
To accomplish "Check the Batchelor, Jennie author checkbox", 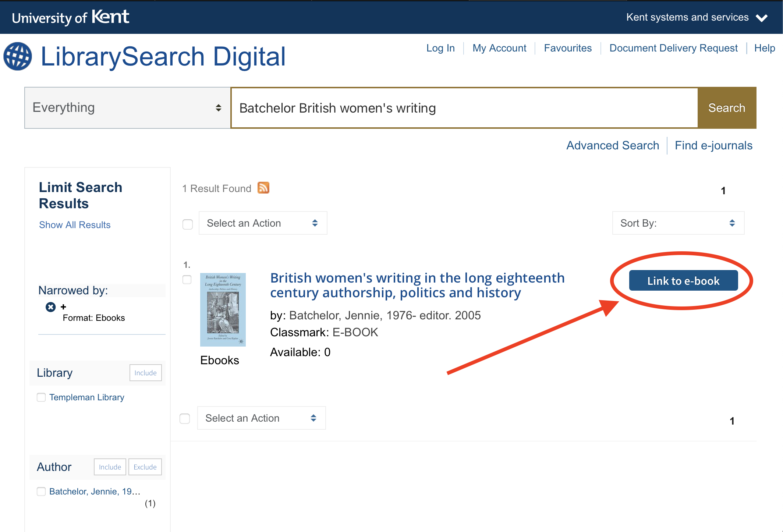I will (x=41, y=492).
